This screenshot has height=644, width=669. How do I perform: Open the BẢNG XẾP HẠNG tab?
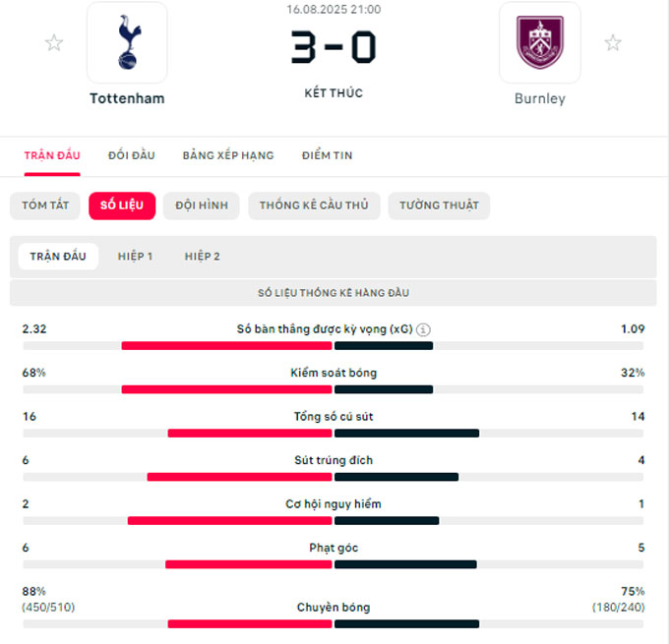(228, 155)
